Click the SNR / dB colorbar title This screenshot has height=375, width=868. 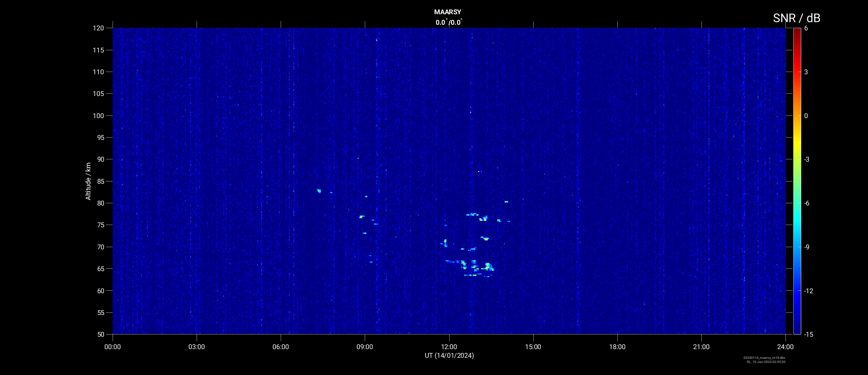tap(796, 18)
